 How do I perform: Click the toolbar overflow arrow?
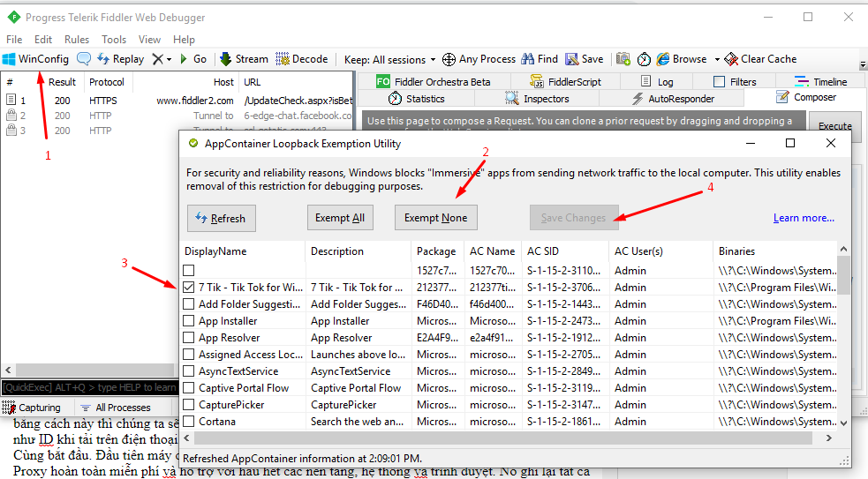tap(863, 65)
